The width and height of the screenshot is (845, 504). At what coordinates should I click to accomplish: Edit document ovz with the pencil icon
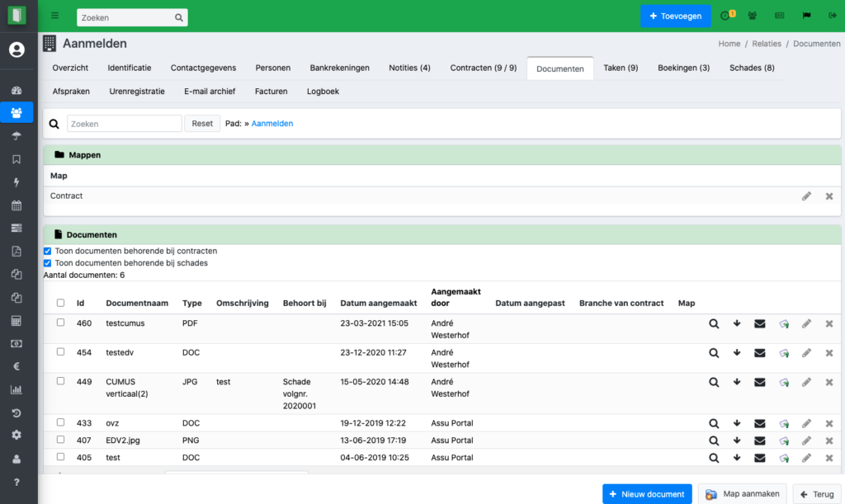806,423
